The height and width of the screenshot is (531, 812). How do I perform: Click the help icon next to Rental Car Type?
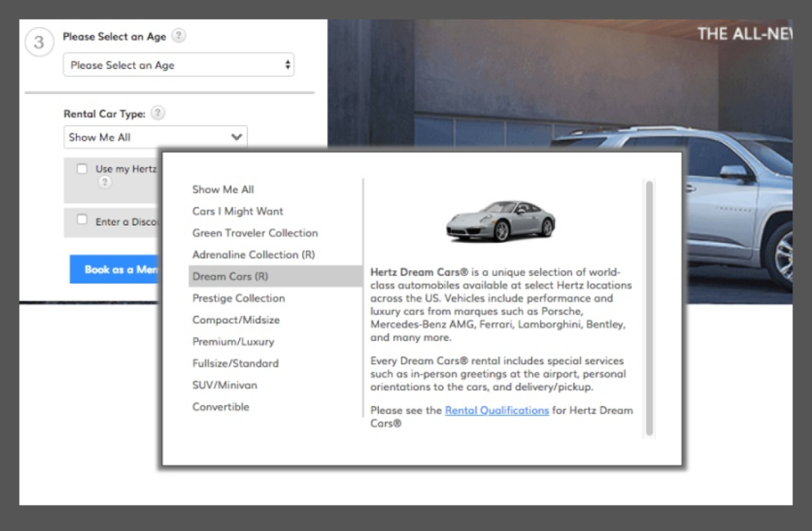[x=158, y=113]
